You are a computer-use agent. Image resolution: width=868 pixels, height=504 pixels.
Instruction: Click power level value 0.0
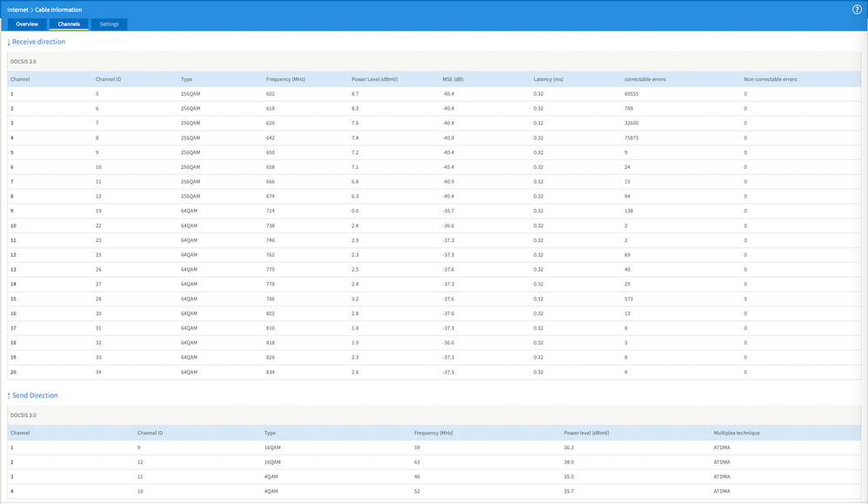pyautogui.click(x=355, y=211)
